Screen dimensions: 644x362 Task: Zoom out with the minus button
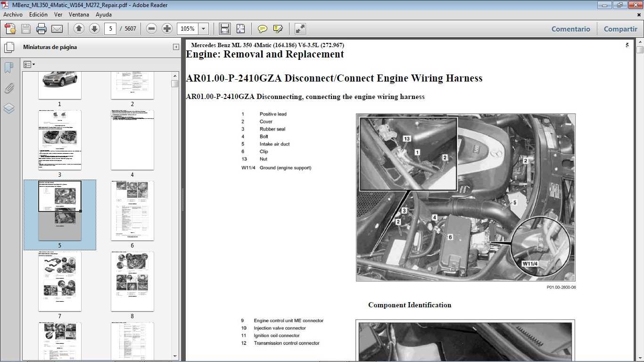tap(151, 29)
